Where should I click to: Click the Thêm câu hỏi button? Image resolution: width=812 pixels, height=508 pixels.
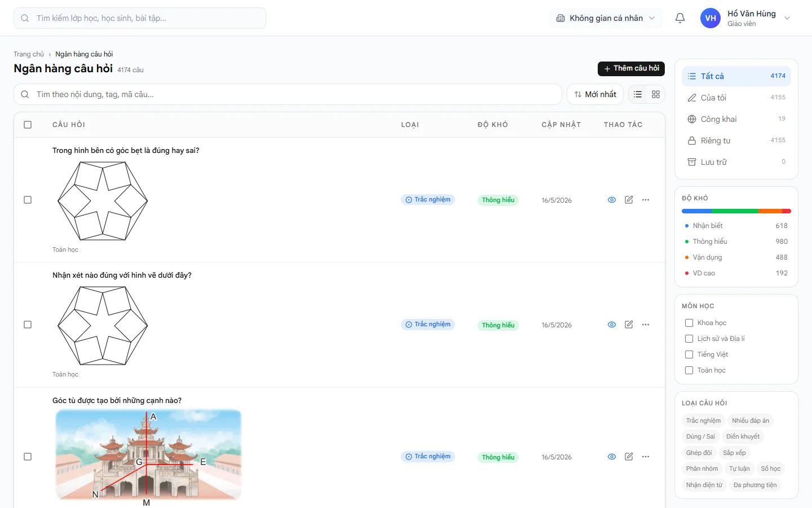631,68
